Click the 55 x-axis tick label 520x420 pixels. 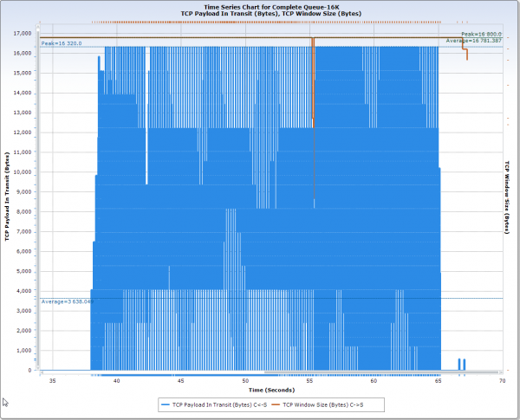tap(309, 380)
